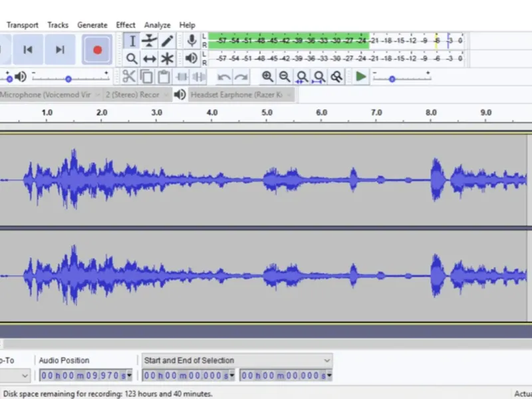Open the Transport menu
The height and width of the screenshot is (399, 532).
pyautogui.click(x=23, y=25)
